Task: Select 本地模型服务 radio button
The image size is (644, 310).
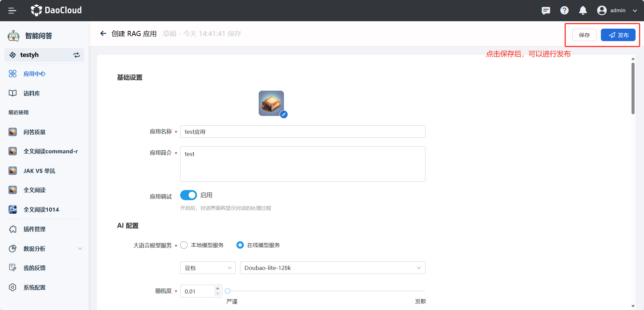Action: pyautogui.click(x=184, y=245)
